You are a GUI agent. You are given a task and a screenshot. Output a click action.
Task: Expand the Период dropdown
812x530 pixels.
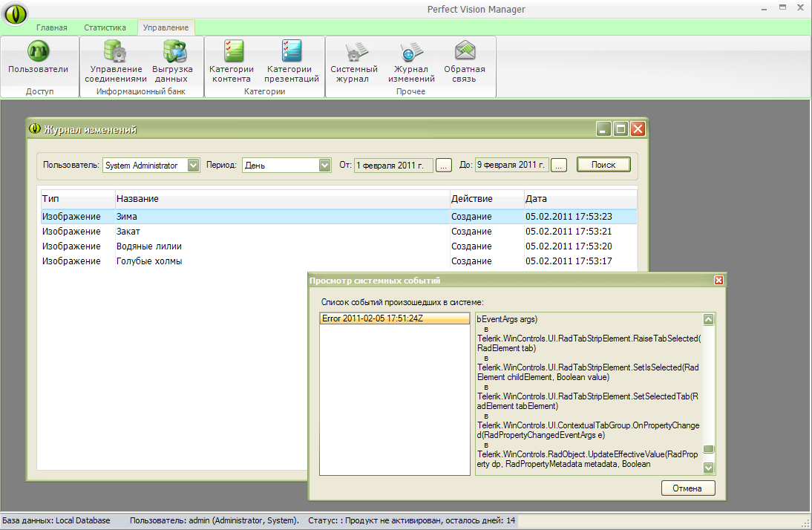pos(324,166)
